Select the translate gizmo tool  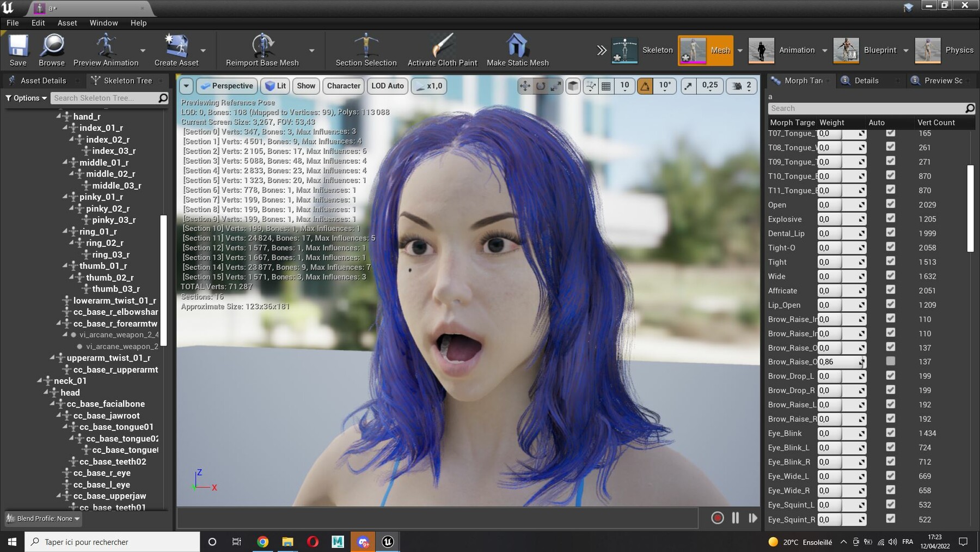tap(525, 86)
